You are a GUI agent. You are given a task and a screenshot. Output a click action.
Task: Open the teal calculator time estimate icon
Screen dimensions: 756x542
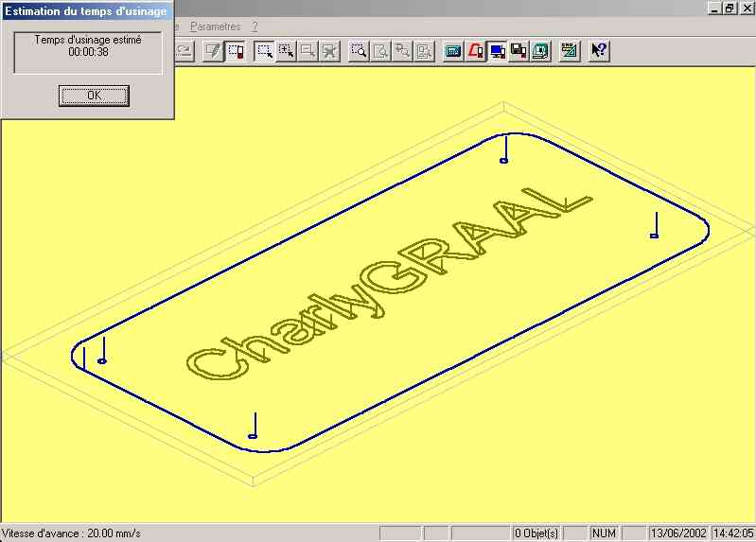[453, 51]
